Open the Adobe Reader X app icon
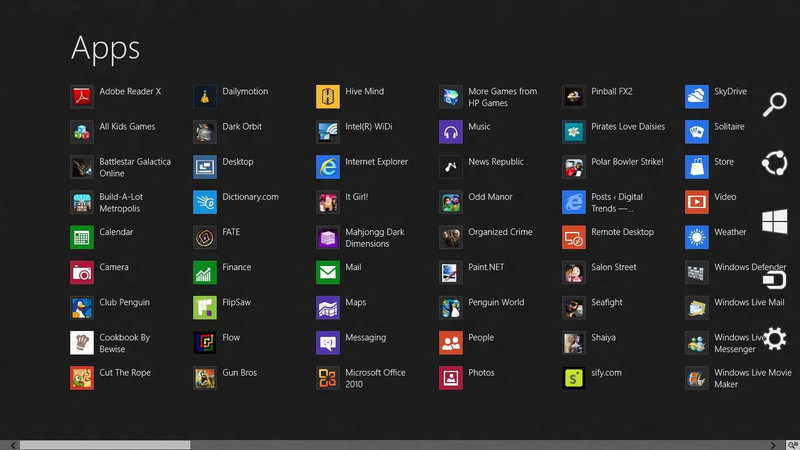This screenshot has width=800, height=450. 82,97
